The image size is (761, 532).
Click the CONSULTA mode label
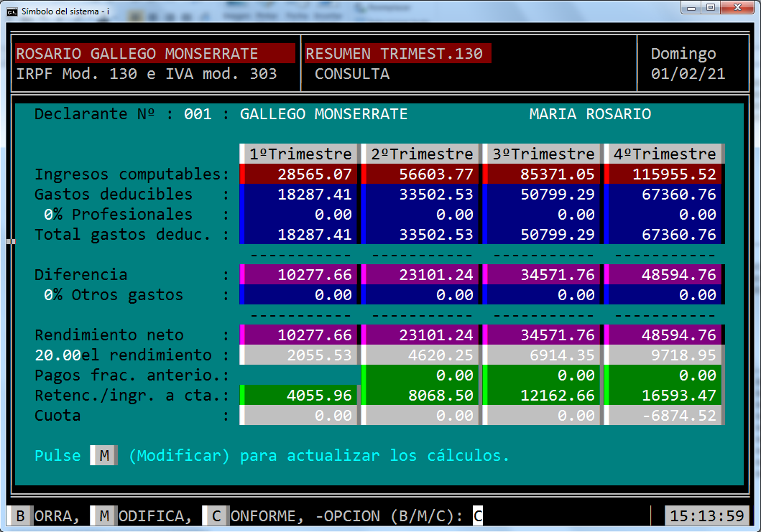tap(351, 73)
